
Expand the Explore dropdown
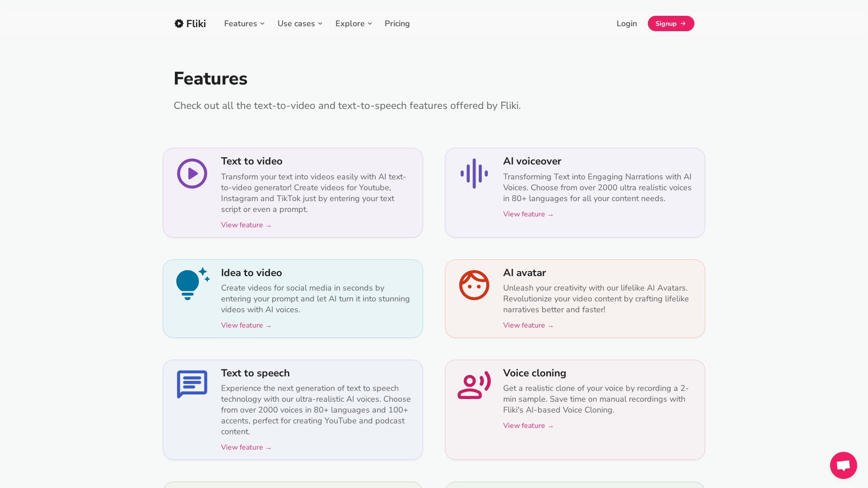(354, 23)
